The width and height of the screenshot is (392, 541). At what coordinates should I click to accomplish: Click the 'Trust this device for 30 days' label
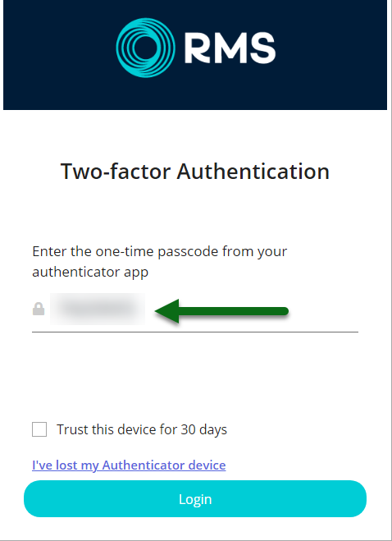[x=142, y=430]
